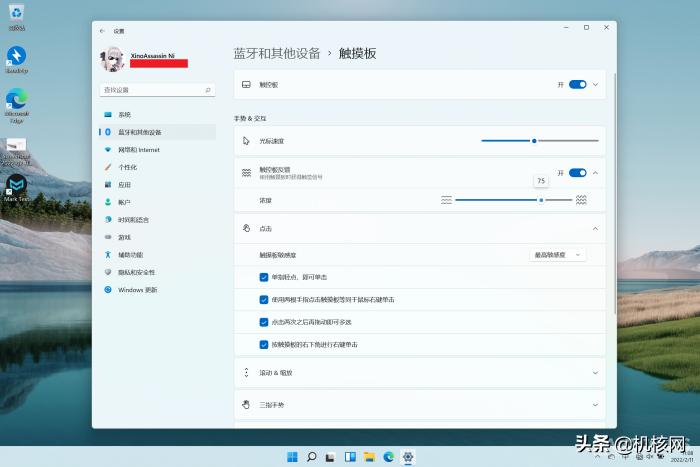
Task: Adjust the 强度 feedback intensity slider
Action: click(513, 200)
